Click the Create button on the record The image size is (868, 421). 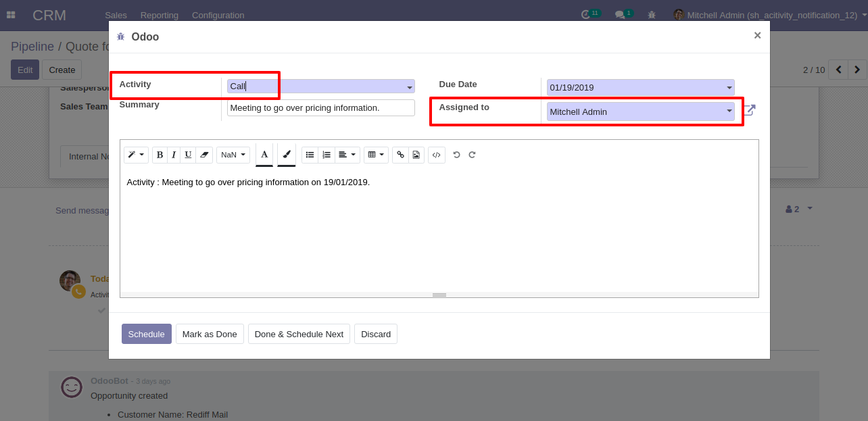62,70
